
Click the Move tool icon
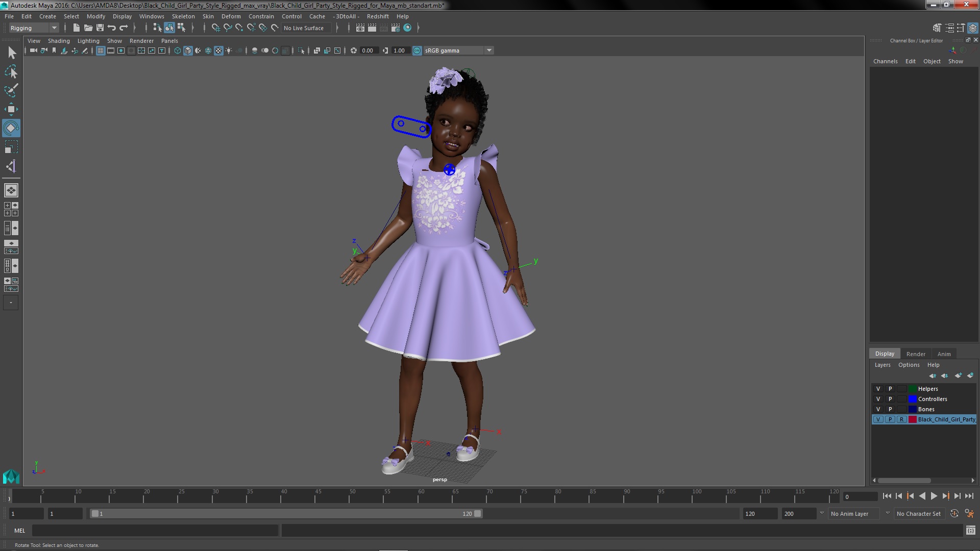tap(11, 109)
